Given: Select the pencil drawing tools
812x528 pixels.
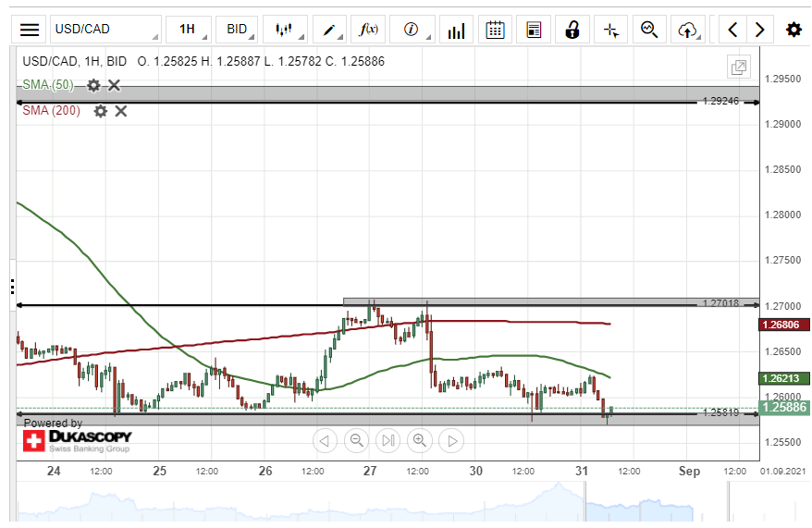Looking at the screenshot, I should tap(331, 30).
